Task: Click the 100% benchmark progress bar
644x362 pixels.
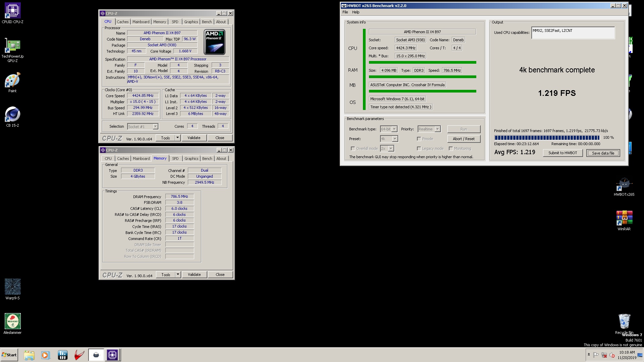Action: [x=547, y=137]
